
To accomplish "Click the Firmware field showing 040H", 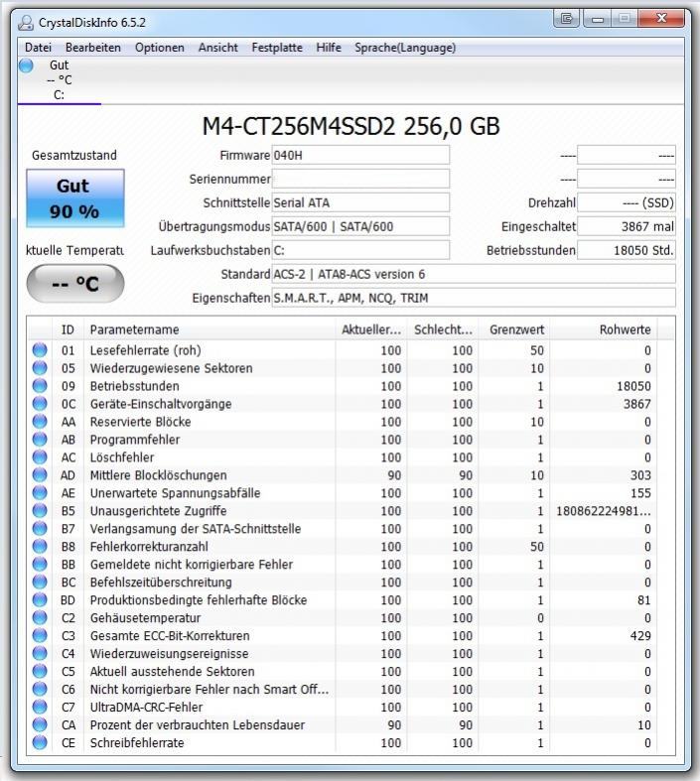I will click(x=360, y=155).
